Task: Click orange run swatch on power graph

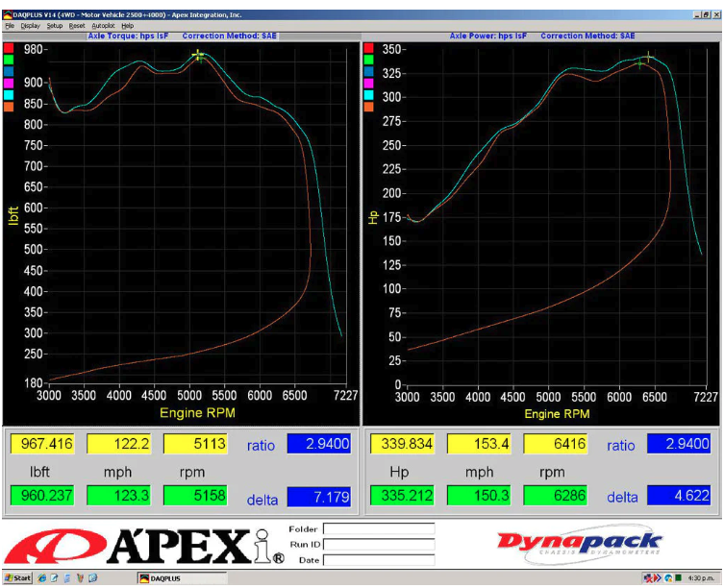Action: 368,107
